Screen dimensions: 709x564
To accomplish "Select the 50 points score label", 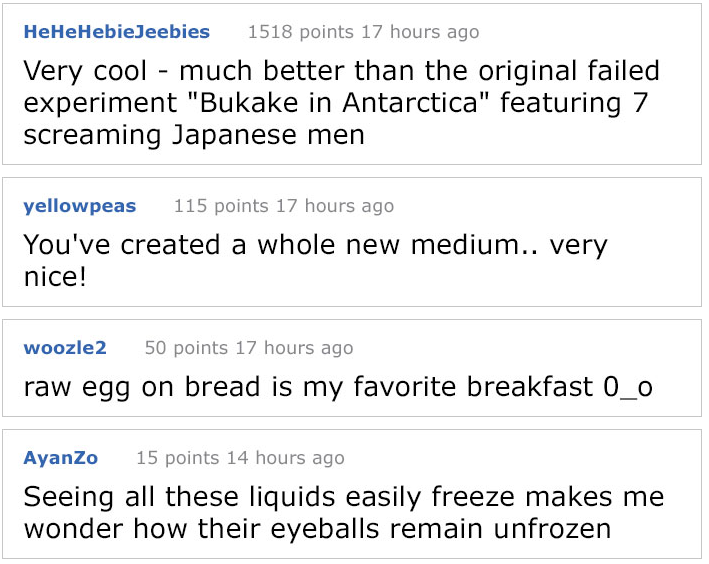I will pos(186,348).
